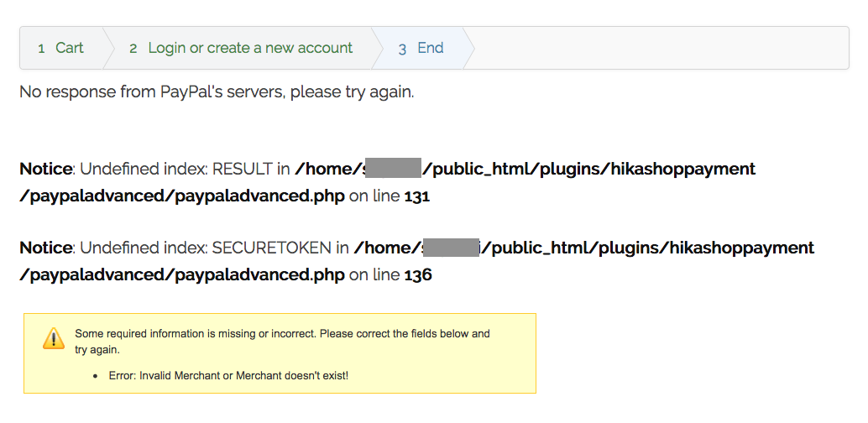Click the Notice label for the SECURETOKEN error

45,248
